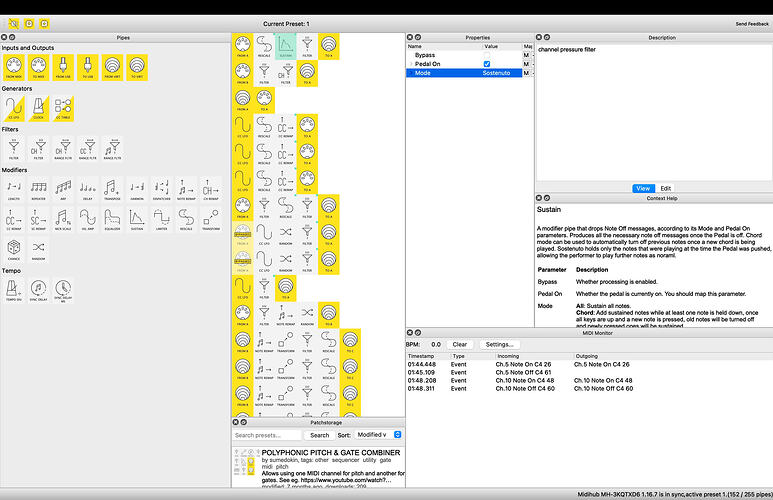Select the Dispatcher modifier pipe

tap(162, 189)
